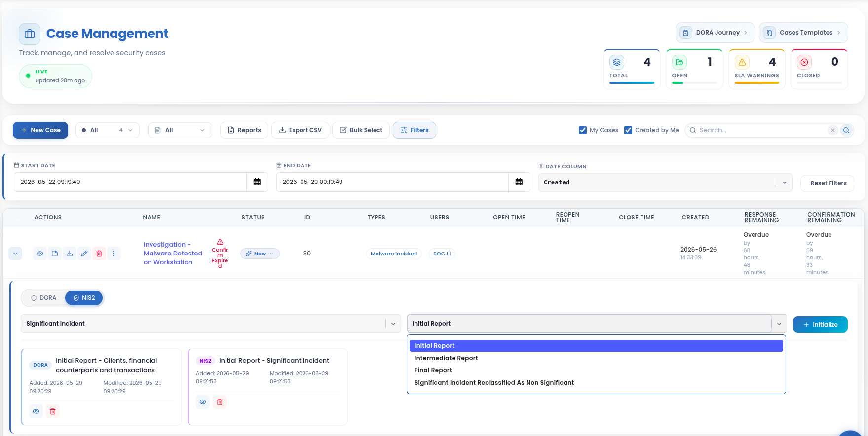Delete the DORA Initial Report card

(x=53, y=411)
